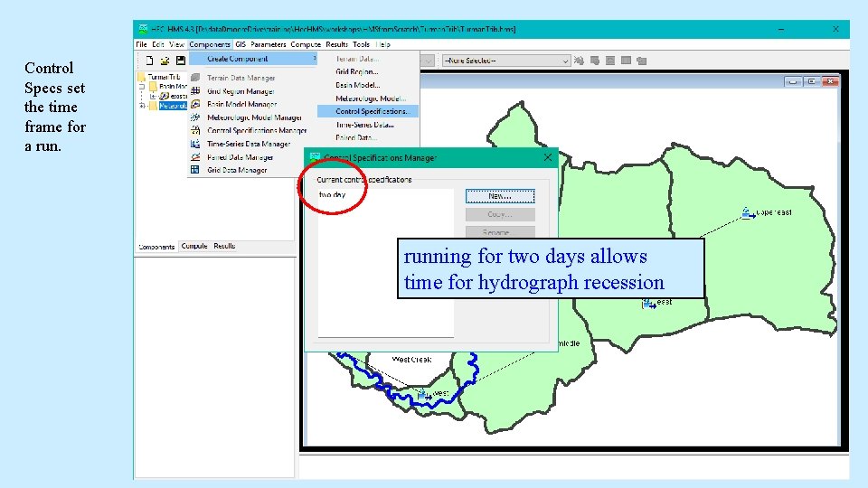
Task: Click the Paired Data Manager icon
Action: pyautogui.click(x=195, y=157)
